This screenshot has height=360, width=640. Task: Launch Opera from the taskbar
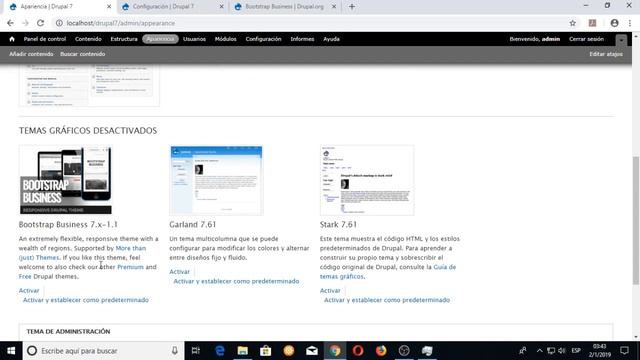[x=358, y=351]
